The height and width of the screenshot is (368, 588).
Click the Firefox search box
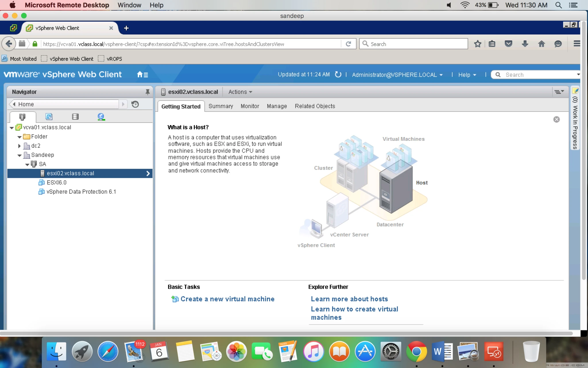pos(414,44)
